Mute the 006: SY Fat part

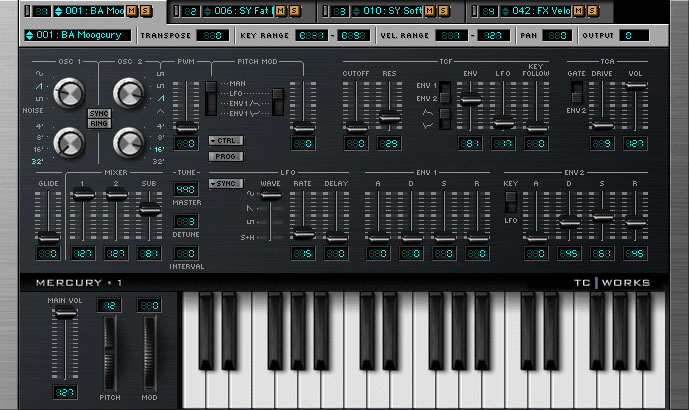pos(280,11)
